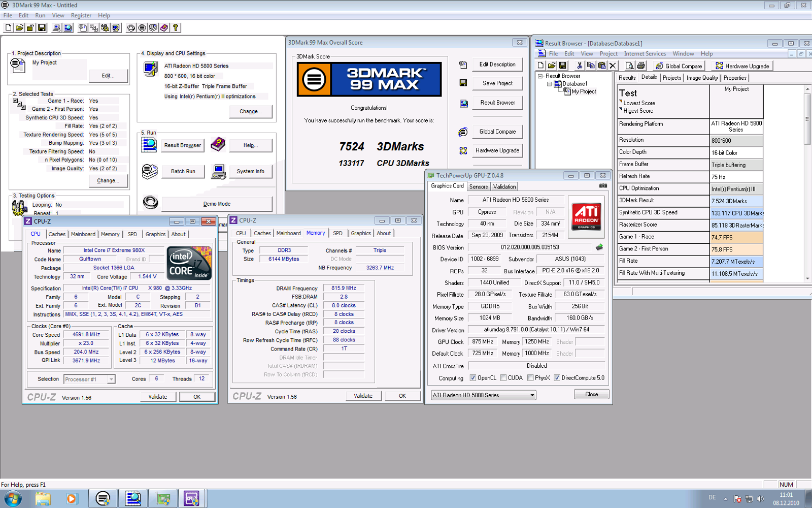Screen dimensions: 812x508
Task: Open Caches tab in left CPU-Z window
Action: 57,234
